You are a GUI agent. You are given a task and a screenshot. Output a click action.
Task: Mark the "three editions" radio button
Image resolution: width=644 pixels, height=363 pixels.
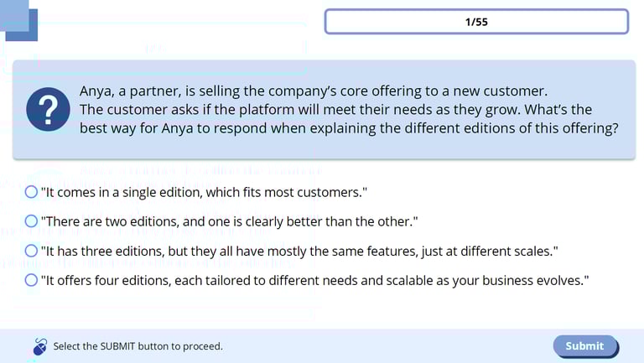[x=31, y=251]
